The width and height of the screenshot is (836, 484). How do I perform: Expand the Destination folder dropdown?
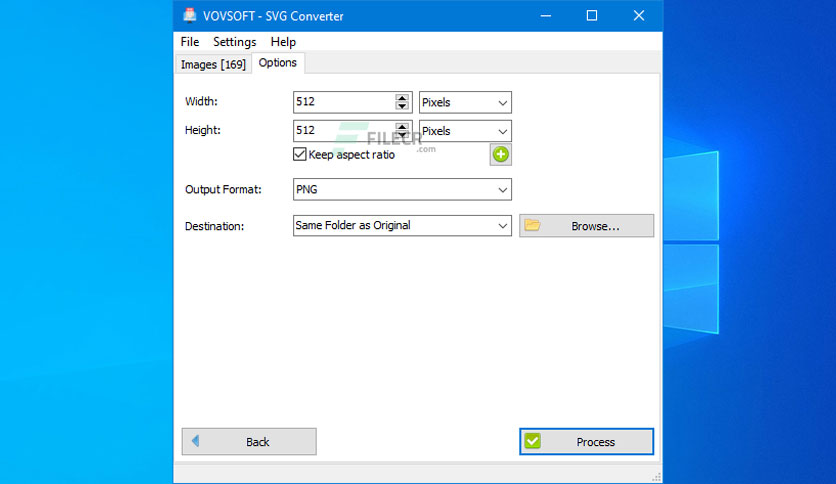402,225
